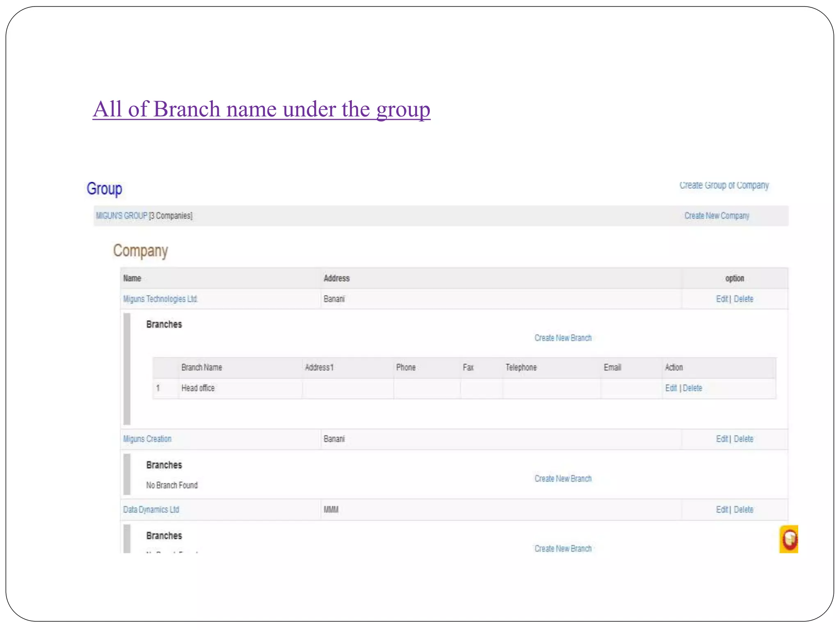Open MIGUN'S GROUP link
840x630 pixels.
tap(121, 216)
